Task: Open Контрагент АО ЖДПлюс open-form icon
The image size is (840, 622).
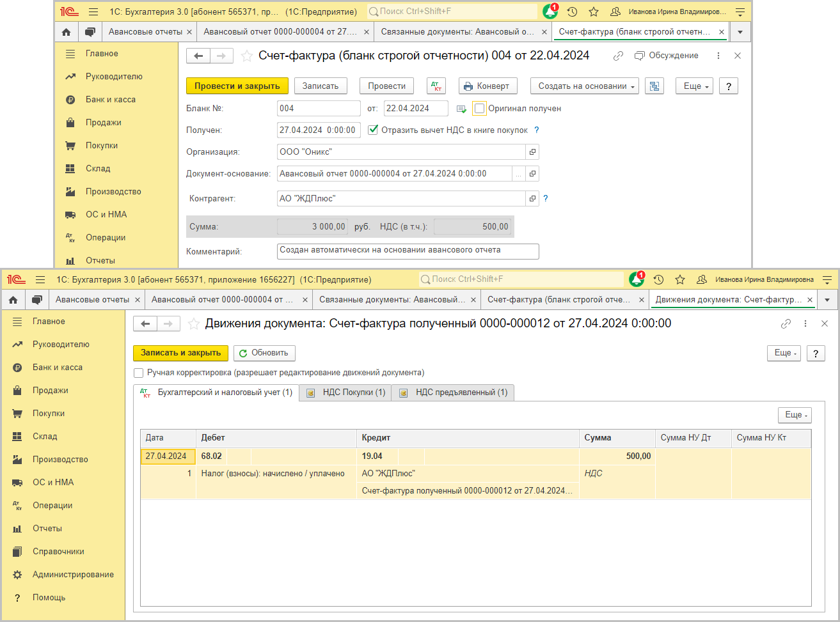Action: tap(532, 199)
